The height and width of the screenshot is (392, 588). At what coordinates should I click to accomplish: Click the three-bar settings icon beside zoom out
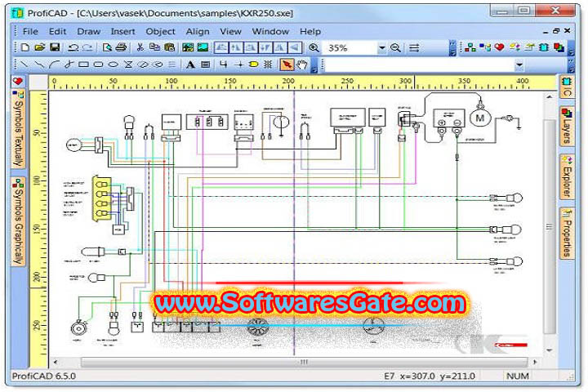(414, 47)
